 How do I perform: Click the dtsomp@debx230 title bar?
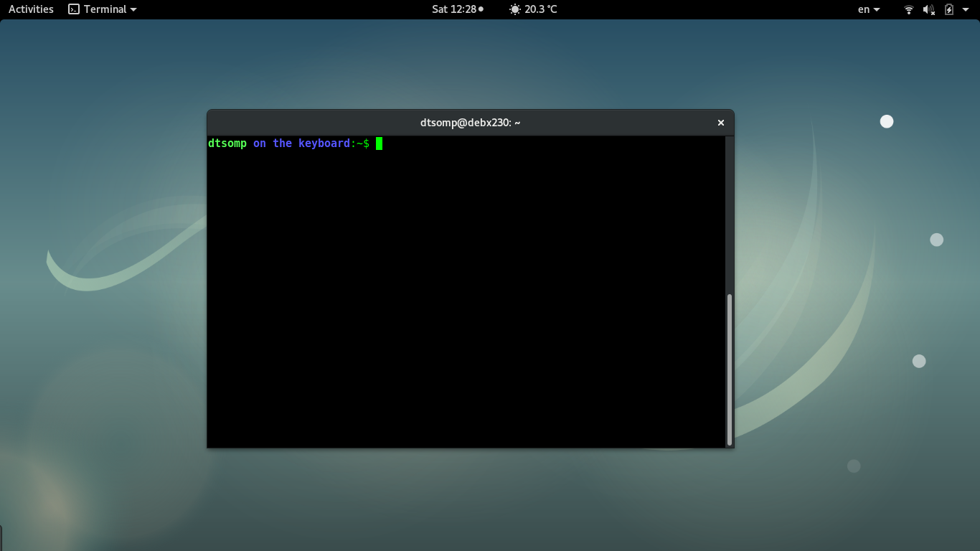[469, 122]
